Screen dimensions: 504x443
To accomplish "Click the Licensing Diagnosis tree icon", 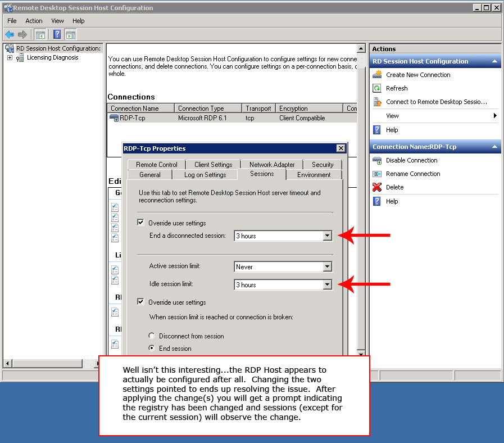I will pyautogui.click(x=20, y=57).
